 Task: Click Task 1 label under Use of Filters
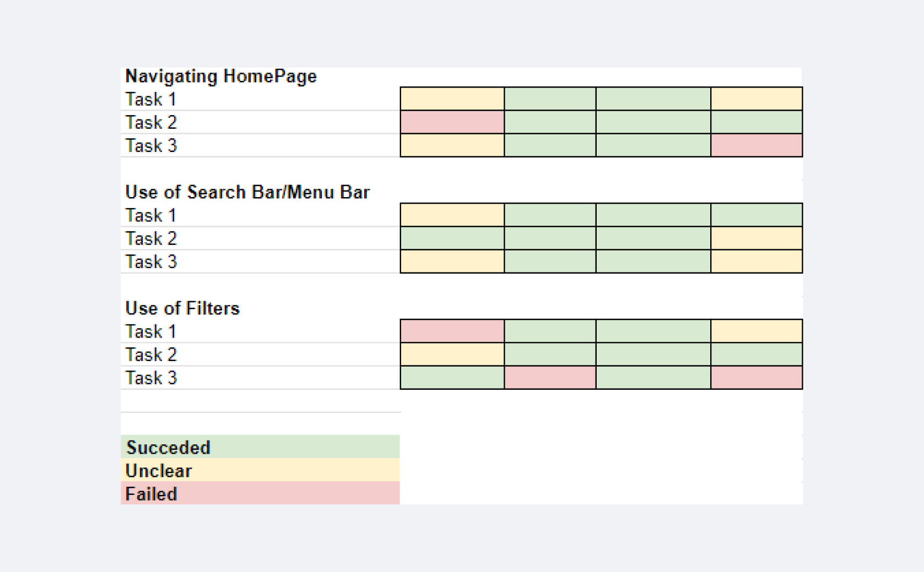pos(151,331)
